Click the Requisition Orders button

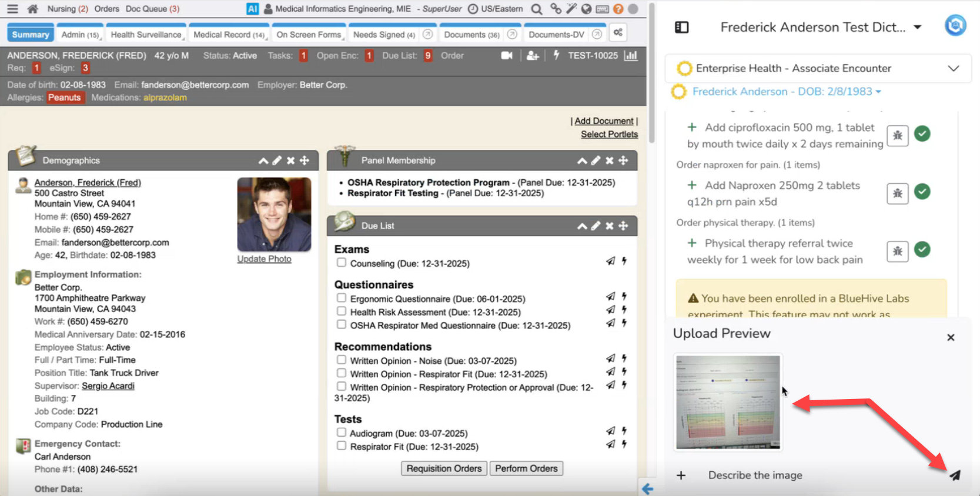pyautogui.click(x=444, y=468)
